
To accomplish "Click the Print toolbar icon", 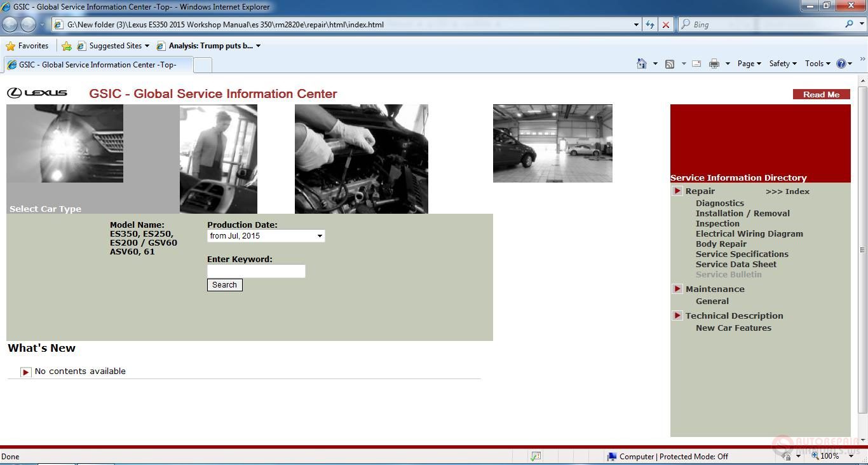I will 714,64.
